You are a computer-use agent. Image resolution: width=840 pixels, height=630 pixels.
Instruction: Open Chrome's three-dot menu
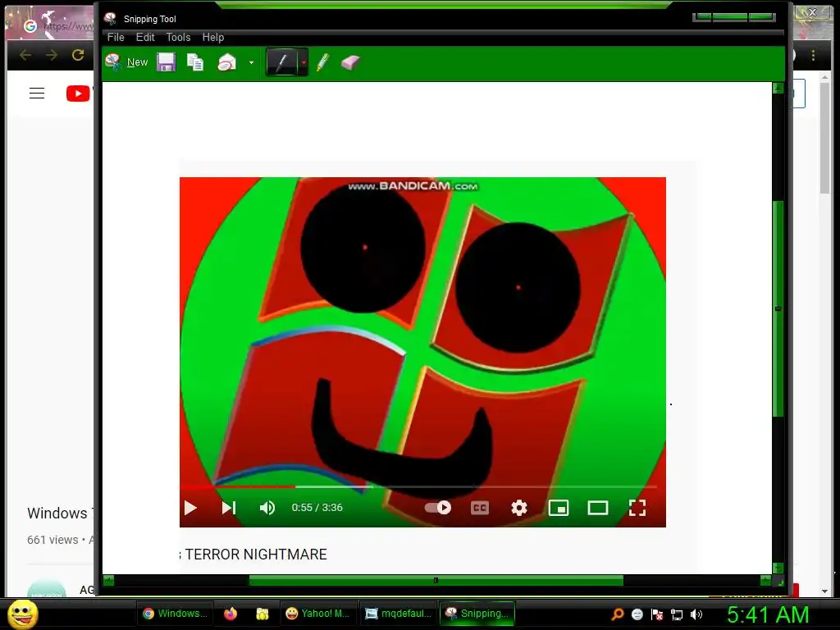tap(813, 55)
